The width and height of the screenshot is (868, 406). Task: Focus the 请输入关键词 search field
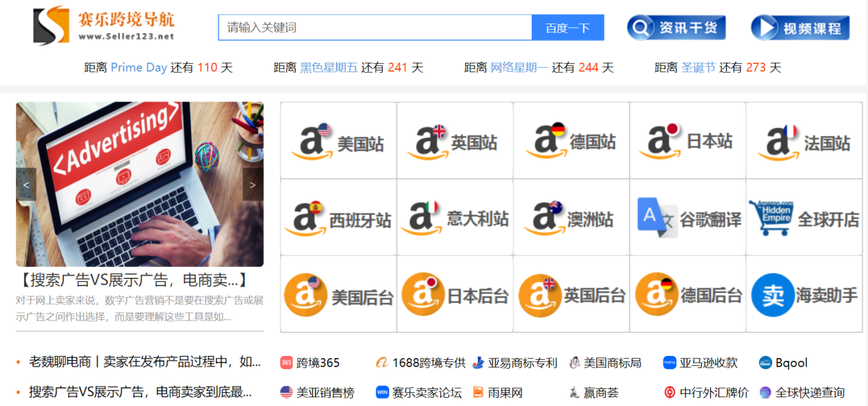[x=374, y=28]
